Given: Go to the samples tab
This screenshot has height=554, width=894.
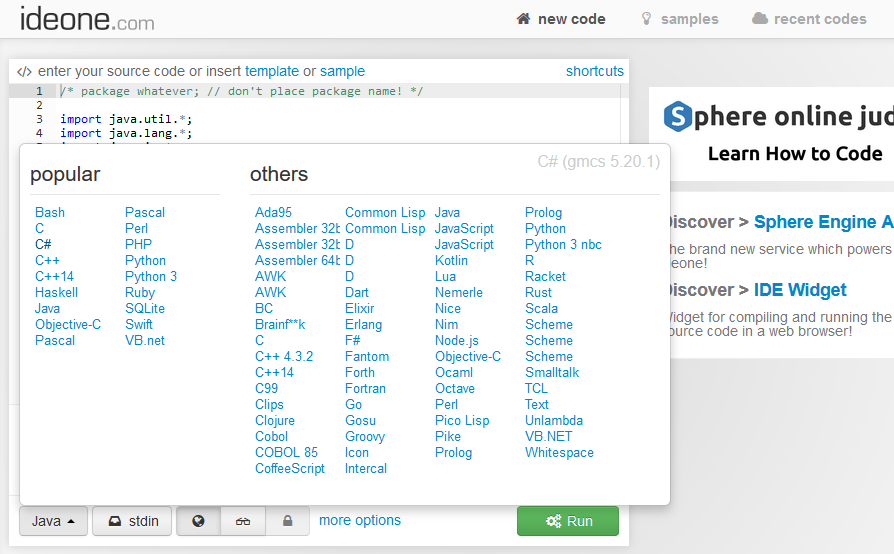Looking at the screenshot, I should tap(679, 19).
